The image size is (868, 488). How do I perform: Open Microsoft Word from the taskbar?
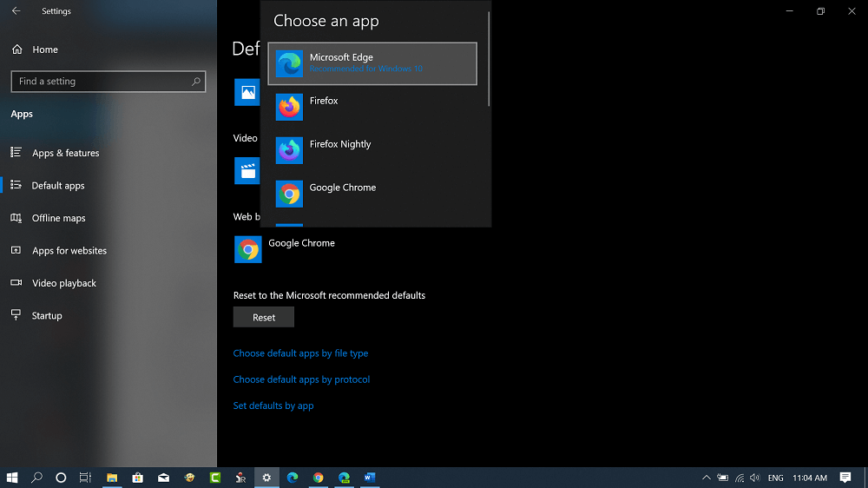coord(370,478)
